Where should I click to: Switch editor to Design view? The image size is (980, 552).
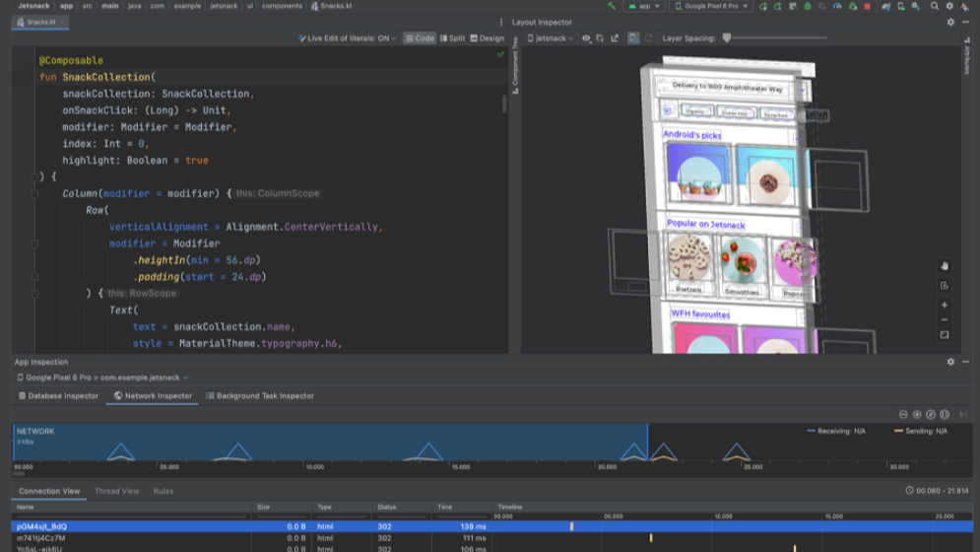tap(487, 38)
